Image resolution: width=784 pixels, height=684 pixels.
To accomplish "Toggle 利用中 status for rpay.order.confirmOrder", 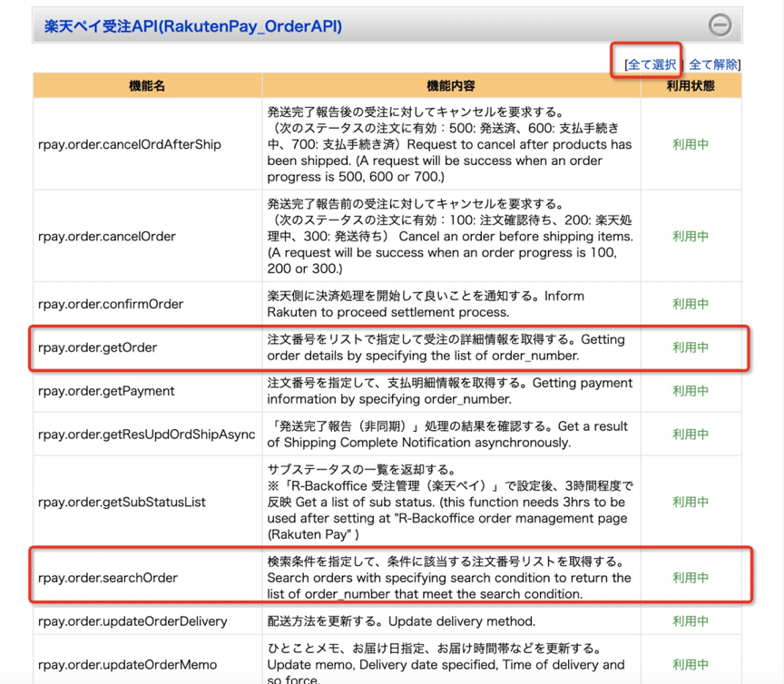I will tap(691, 304).
